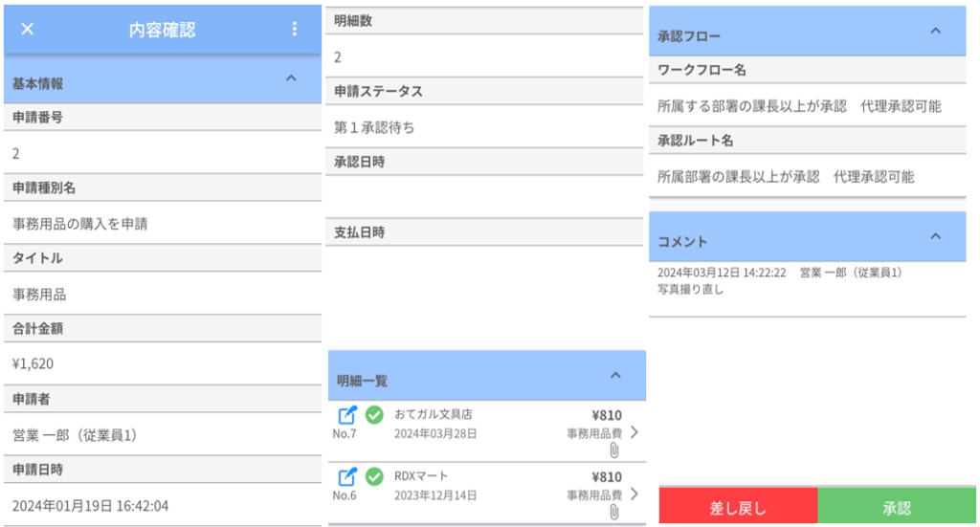Open attachment paperclip on おてガル文具店 item
The image size is (980, 527).
614,450
